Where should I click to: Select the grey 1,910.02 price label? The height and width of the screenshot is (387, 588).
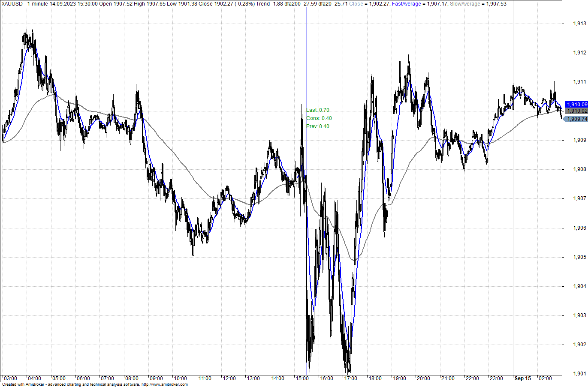[x=577, y=111]
